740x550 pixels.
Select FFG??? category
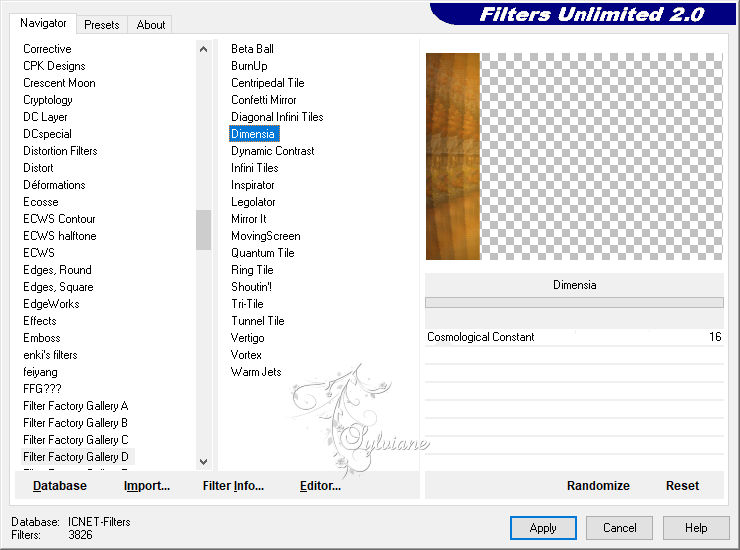(x=42, y=389)
